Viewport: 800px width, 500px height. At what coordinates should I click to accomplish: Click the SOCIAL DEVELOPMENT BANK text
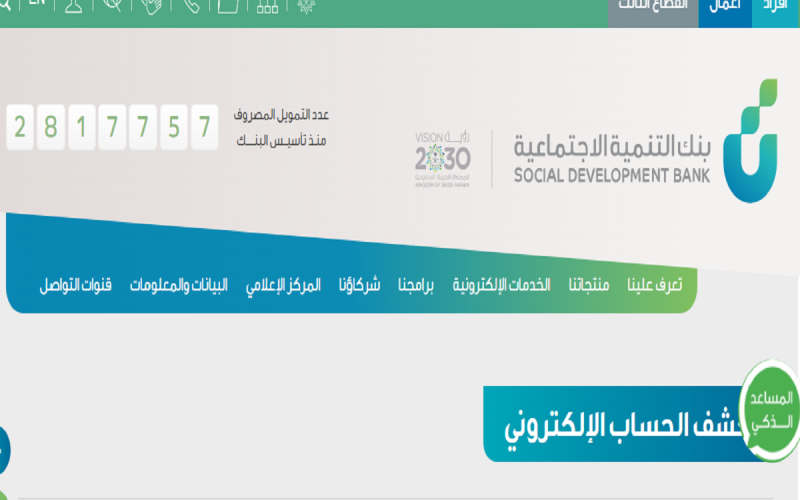pyautogui.click(x=612, y=176)
